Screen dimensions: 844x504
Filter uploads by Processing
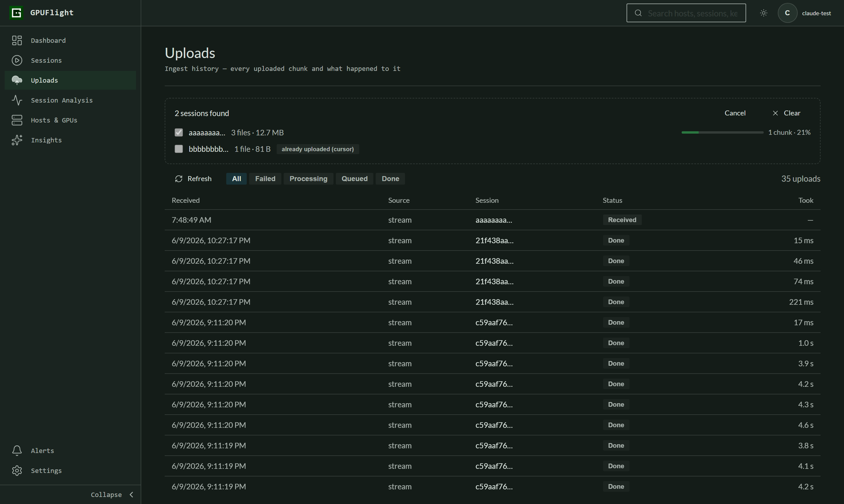[308, 179]
